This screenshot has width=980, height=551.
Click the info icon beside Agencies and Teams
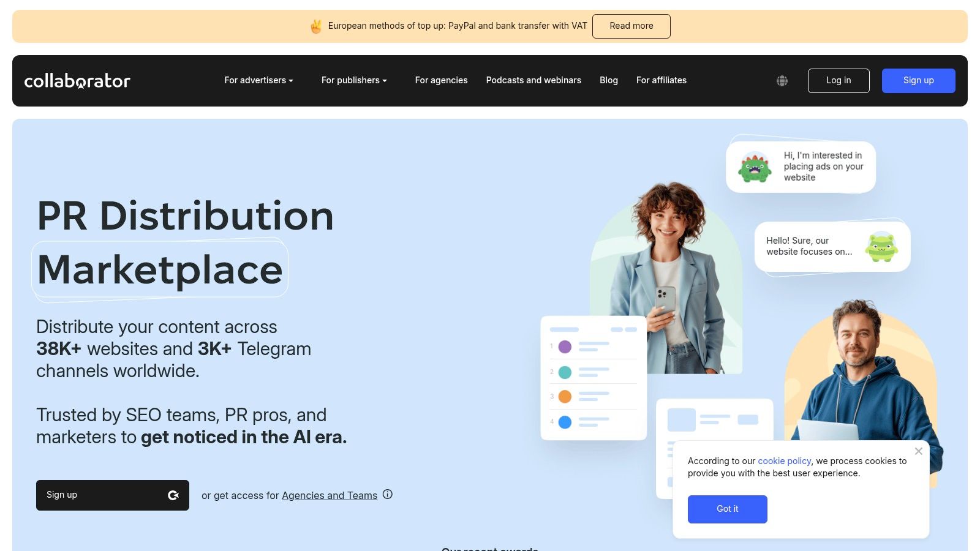(388, 494)
